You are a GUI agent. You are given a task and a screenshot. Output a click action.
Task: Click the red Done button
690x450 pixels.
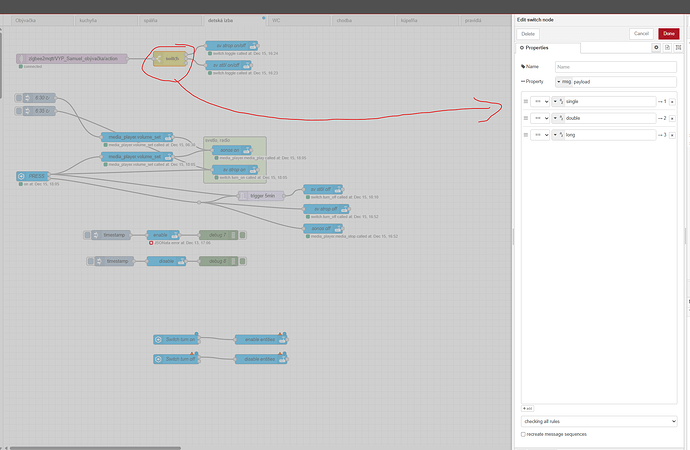(x=668, y=33)
